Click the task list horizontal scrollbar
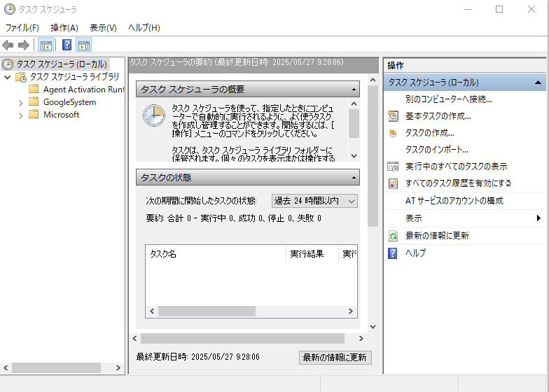Viewport: 549px width, 392px height. pos(207,311)
